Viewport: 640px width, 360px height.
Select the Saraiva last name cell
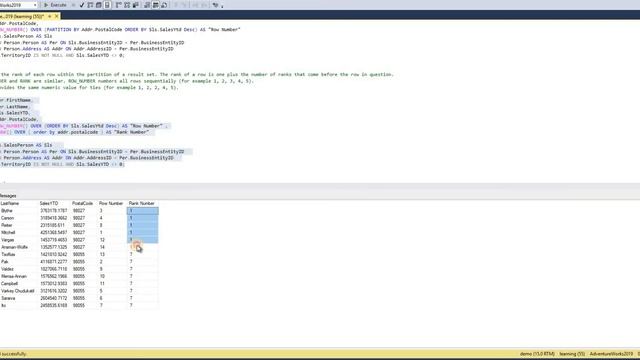click(x=18, y=298)
